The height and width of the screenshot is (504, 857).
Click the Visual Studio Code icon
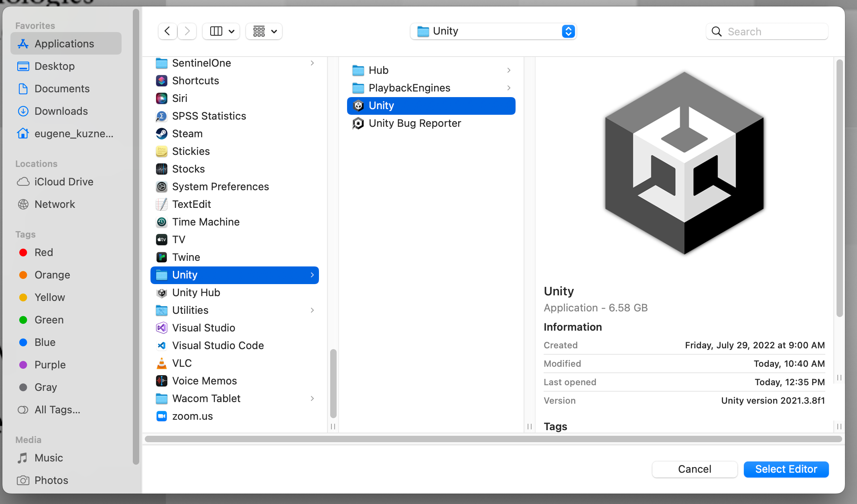point(162,345)
